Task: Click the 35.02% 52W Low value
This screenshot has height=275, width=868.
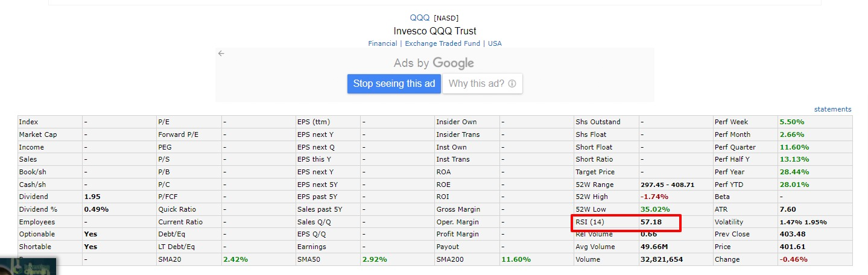Action: tap(655, 209)
